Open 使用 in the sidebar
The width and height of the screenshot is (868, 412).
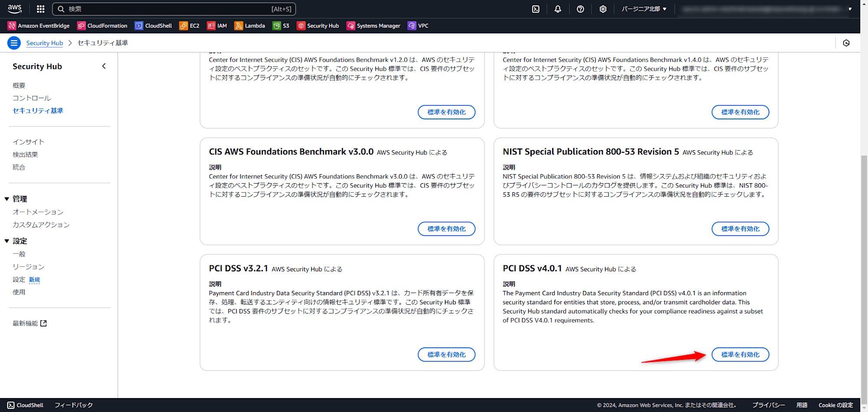(19, 292)
